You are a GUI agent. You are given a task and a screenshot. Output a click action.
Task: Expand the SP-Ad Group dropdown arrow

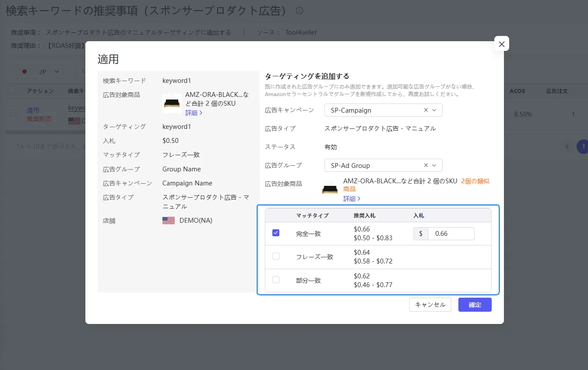point(434,166)
